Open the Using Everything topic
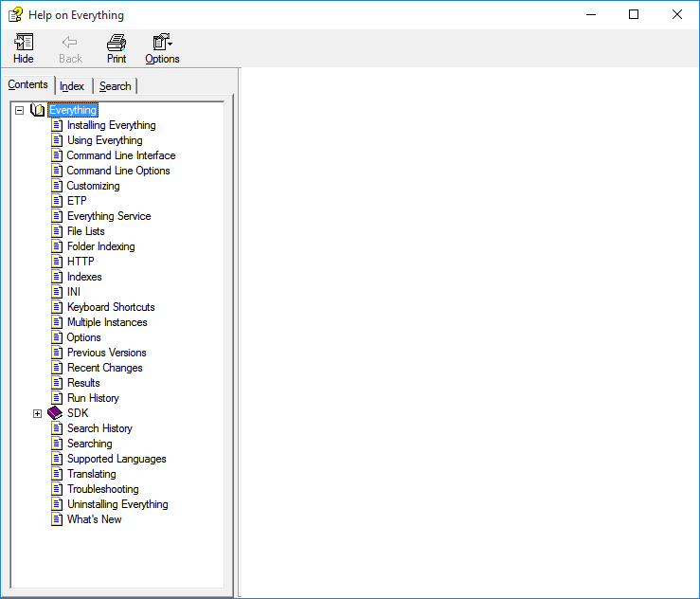Viewport: 700px width, 599px height. tap(105, 140)
